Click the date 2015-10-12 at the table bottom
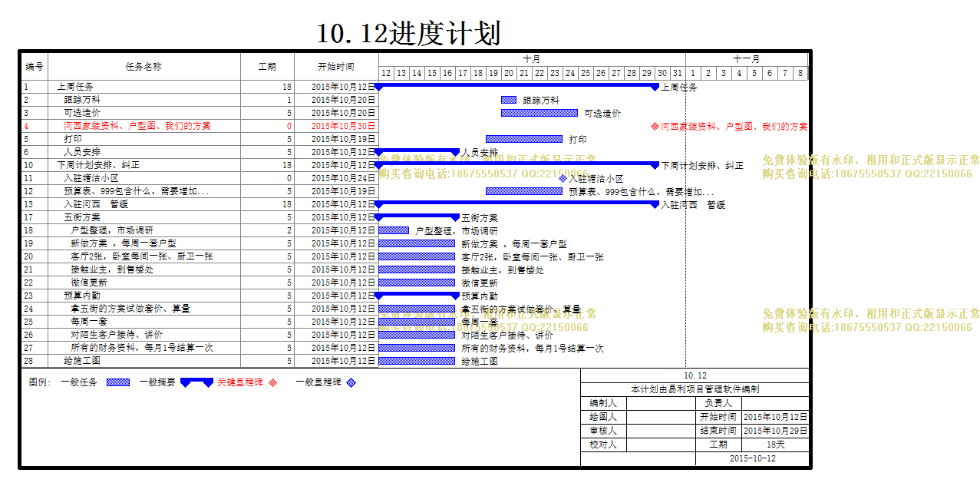Viewport: 980px width, 486px height. tap(752, 458)
